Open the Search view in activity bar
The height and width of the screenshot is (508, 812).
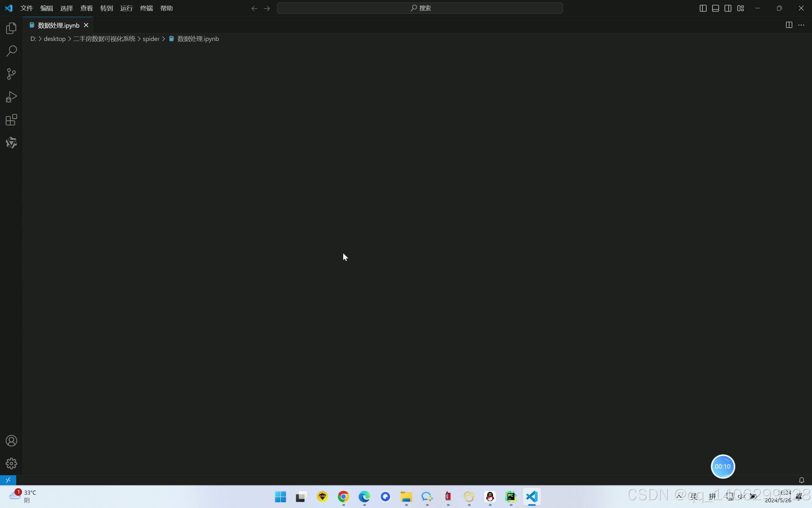[x=11, y=51]
